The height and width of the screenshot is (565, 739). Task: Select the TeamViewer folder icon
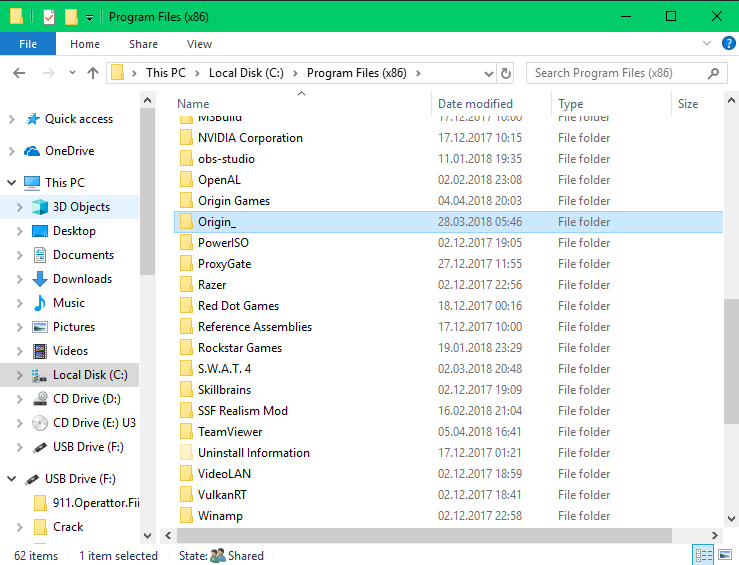pos(186,432)
